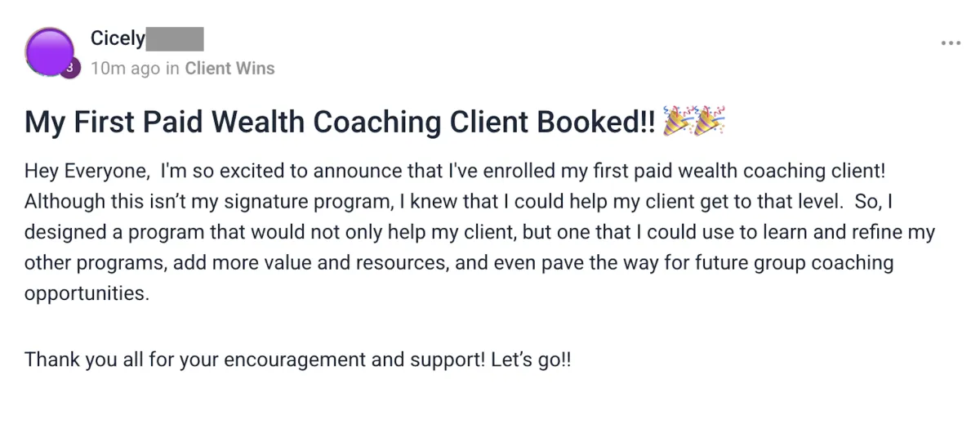The height and width of the screenshot is (442, 980).
Task: Click the line starting "designed a program"
Action: [479, 233]
